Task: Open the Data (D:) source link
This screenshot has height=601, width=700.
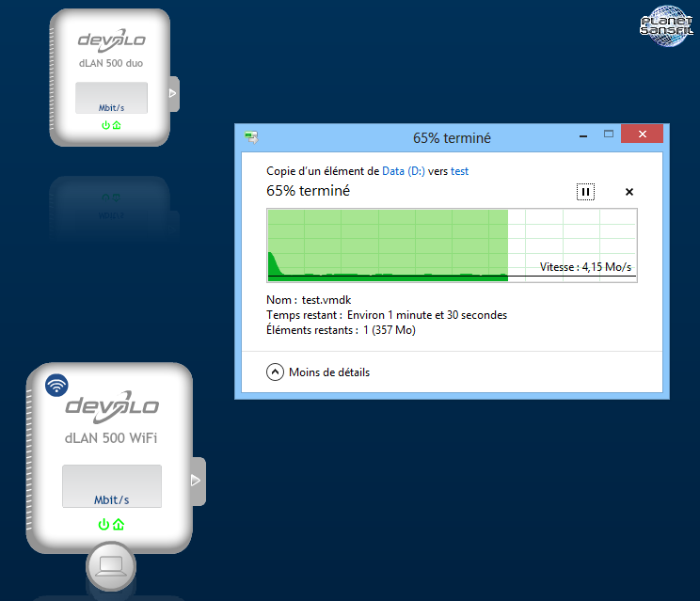Action: click(404, 171)
